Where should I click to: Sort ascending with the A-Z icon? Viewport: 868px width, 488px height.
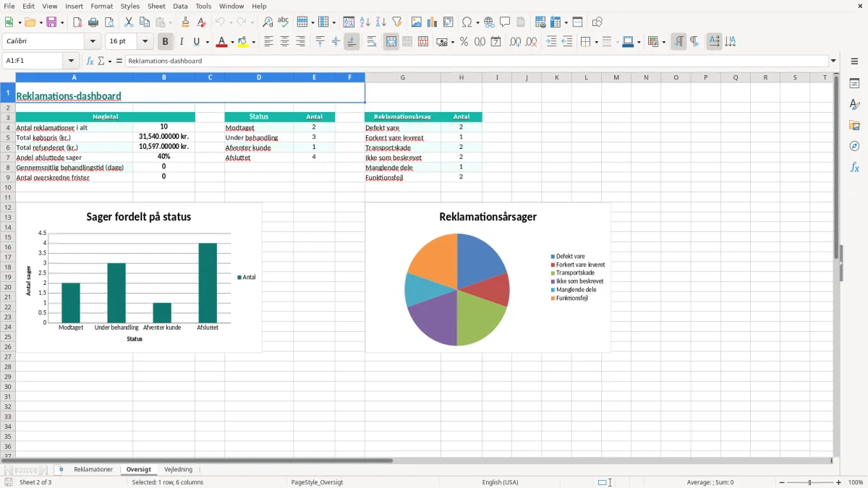point(365,22)
